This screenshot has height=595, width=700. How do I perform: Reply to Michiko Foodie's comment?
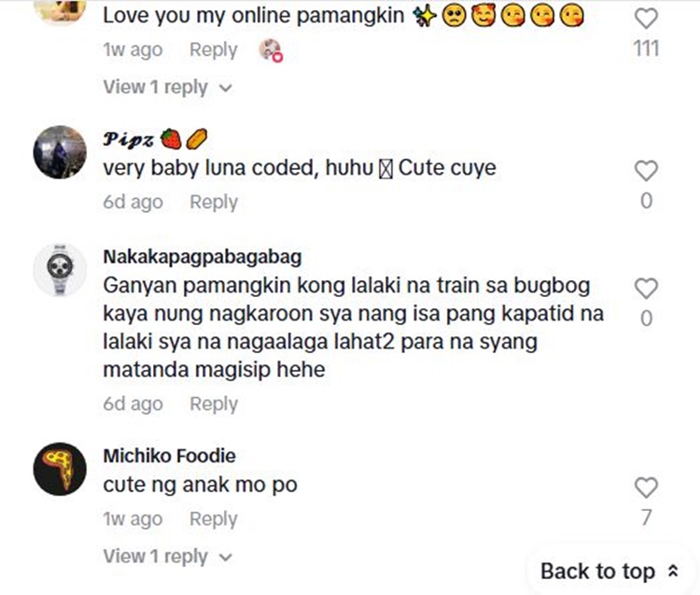point(214,519)
